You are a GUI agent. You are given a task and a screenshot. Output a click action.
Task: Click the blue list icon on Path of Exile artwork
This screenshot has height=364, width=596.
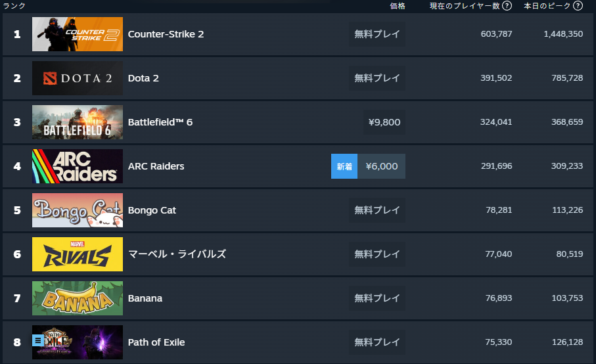39,340
